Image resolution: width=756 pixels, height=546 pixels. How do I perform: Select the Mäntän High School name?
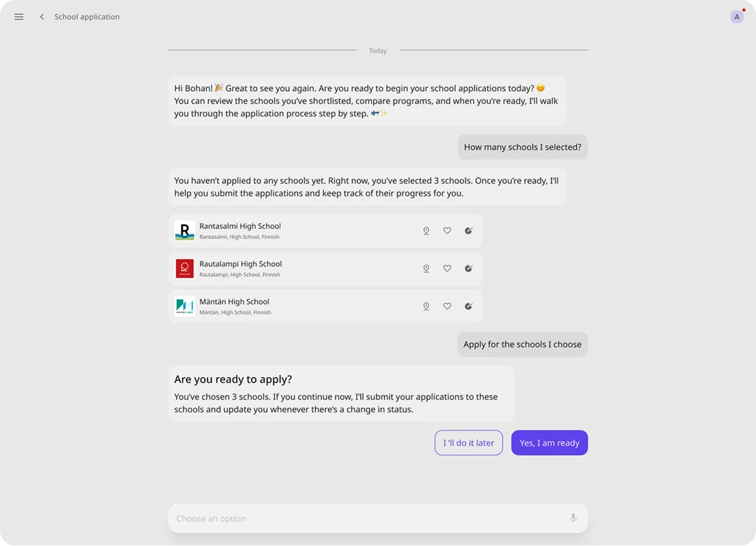[234, 302]
